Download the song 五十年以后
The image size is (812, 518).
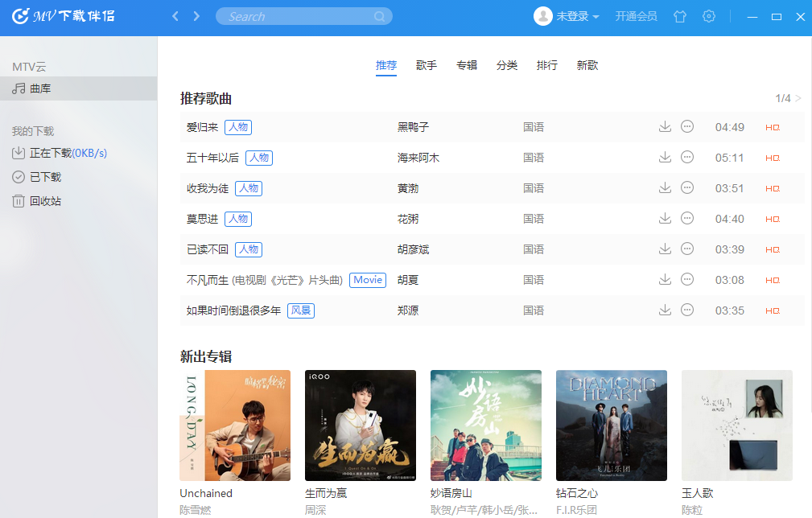[665, 158]
